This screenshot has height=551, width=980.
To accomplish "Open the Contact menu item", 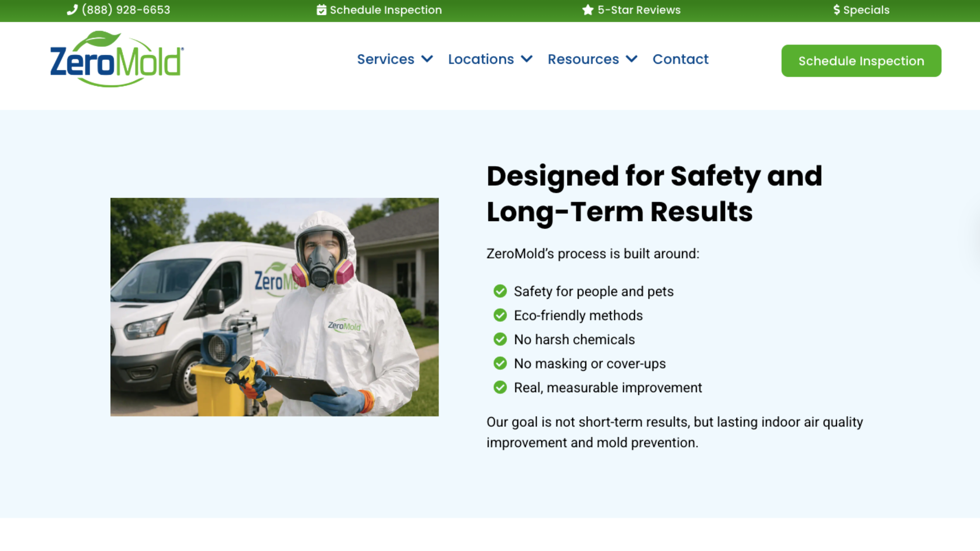I will pos(680,59).
